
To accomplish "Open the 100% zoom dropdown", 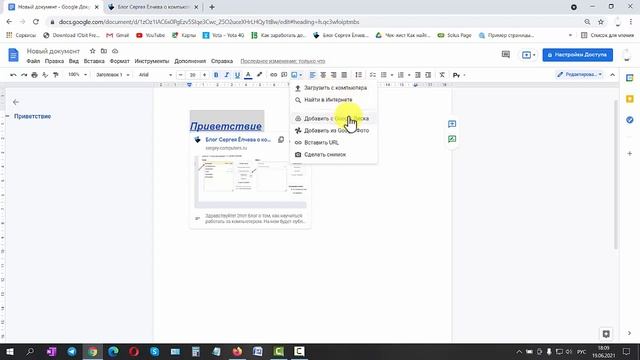I will (x=78, y=75).
